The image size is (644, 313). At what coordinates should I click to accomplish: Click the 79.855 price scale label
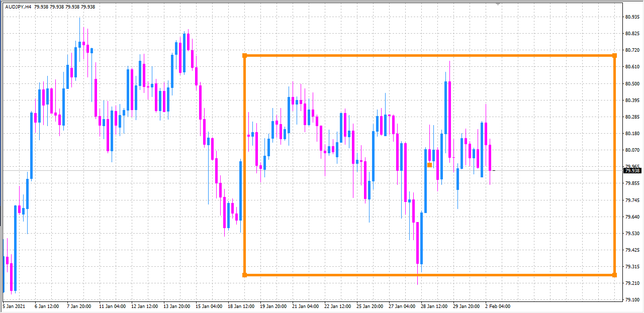click(632, 183)
